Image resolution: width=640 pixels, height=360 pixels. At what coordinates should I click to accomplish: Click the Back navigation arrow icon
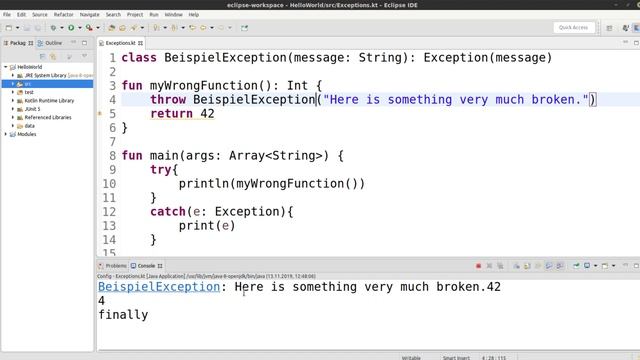point(203,28)
